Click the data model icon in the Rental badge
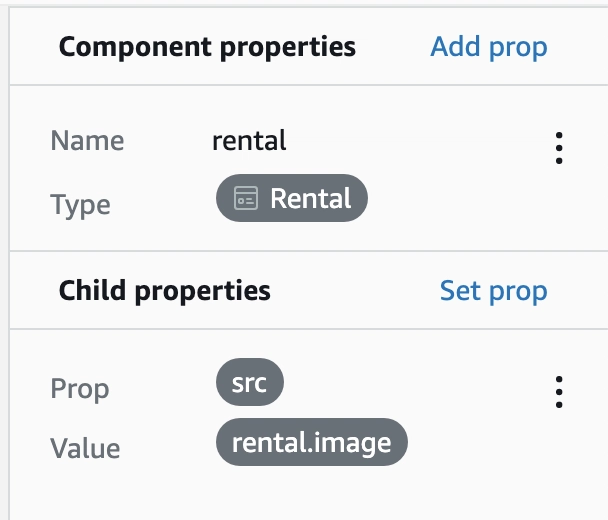This screenshot has height=520, width=608. 246,198
